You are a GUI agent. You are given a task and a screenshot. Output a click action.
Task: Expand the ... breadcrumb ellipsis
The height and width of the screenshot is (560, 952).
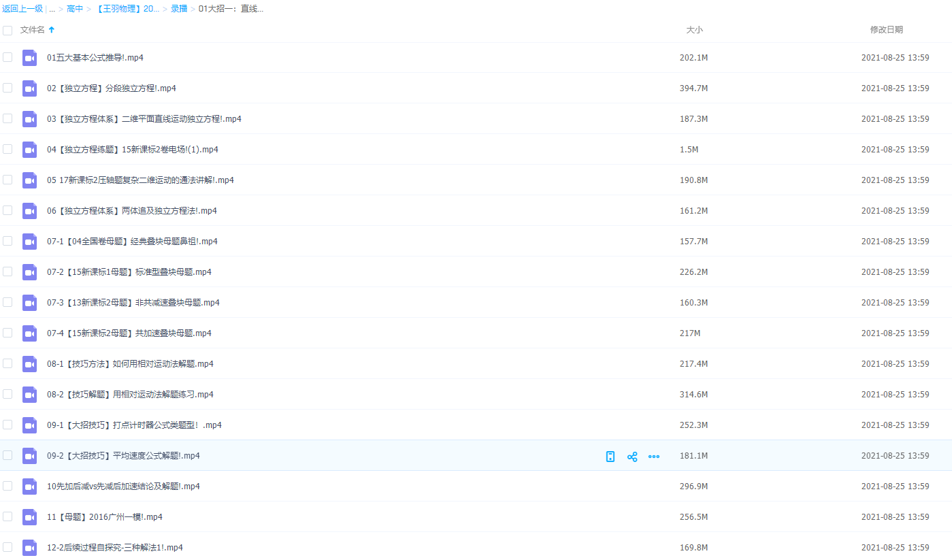52,9
